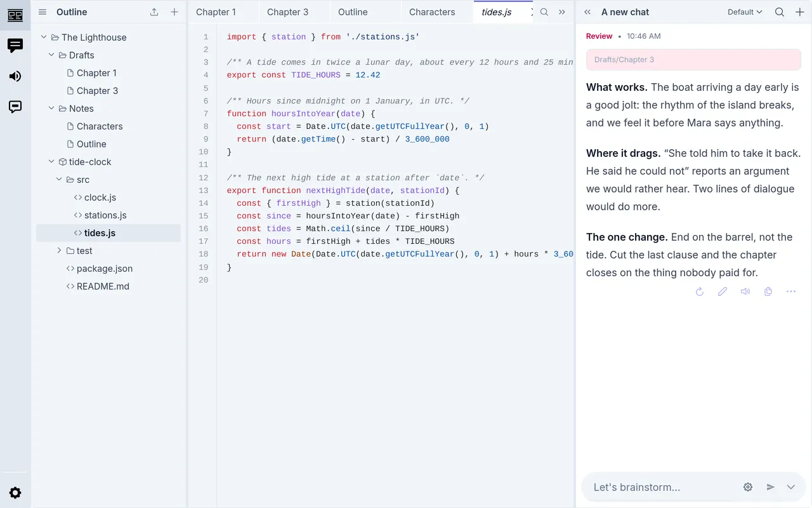Edit the Review message with pencil icon

tap(723, 291)
